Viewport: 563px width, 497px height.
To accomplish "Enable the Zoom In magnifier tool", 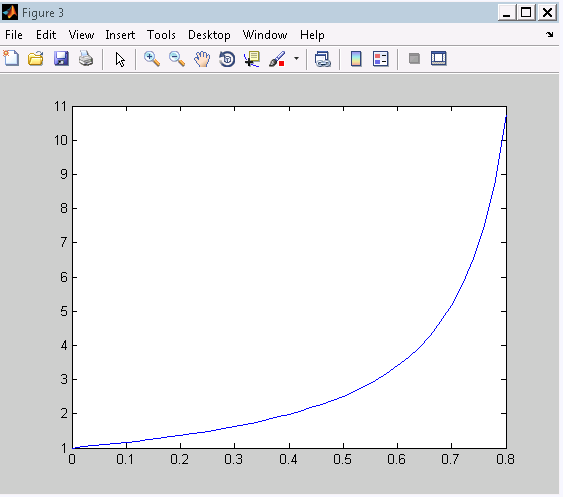I will tap(152, 59).
